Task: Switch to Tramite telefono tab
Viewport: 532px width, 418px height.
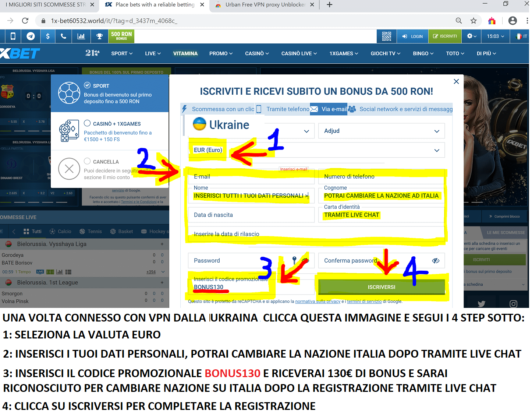Action: pyautogui.click(x=283, y=109)
